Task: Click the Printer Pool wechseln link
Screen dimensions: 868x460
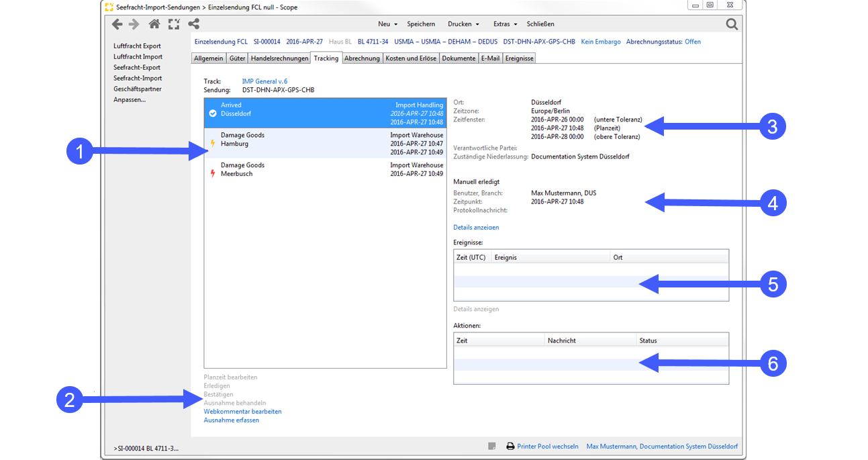Action: 547,446
